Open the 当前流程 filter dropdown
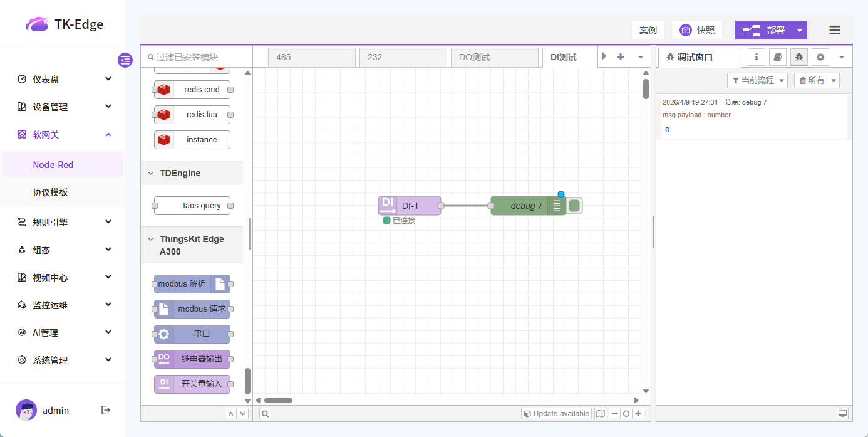The width and height of the screenshot is (868, 437). (757, 80)
